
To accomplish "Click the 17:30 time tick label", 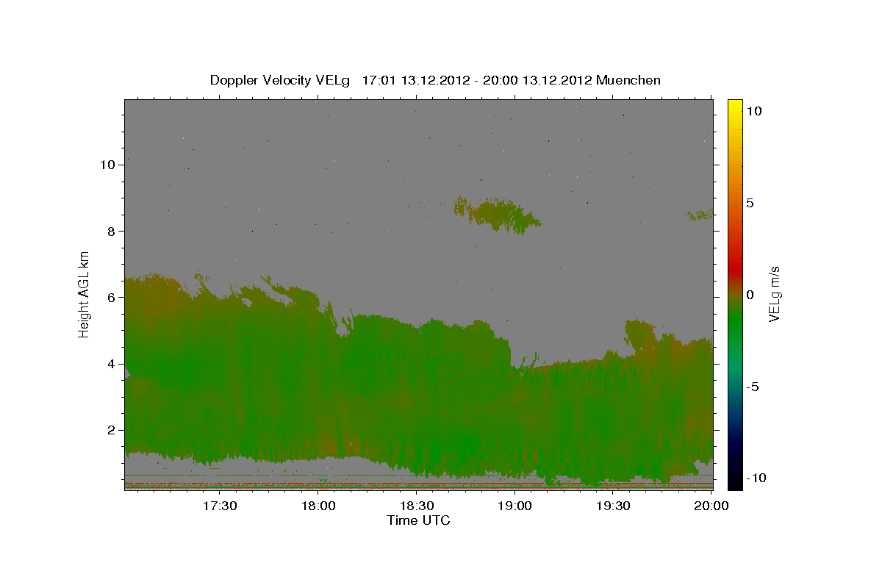I will pos(220,506).
